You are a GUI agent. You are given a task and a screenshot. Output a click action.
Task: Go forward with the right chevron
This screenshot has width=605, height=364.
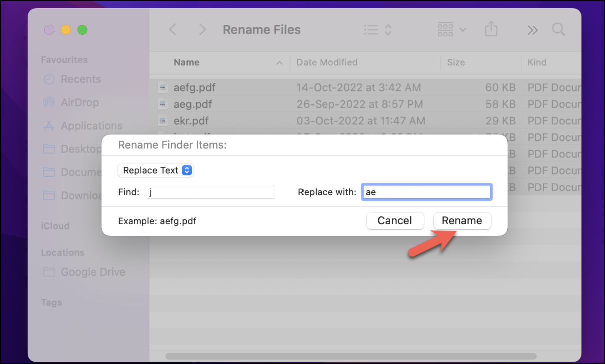[202, 30]
